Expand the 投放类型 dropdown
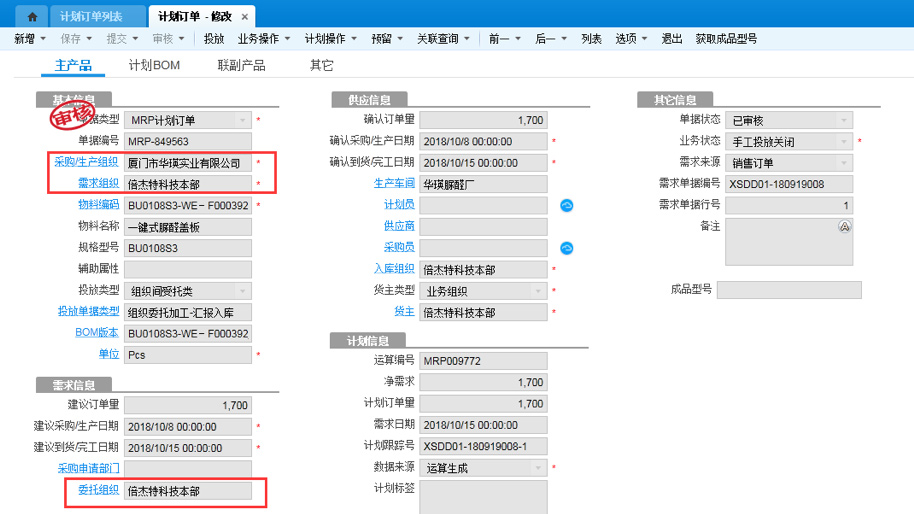The width and height of the screenshot is (914, 514). 241,291
